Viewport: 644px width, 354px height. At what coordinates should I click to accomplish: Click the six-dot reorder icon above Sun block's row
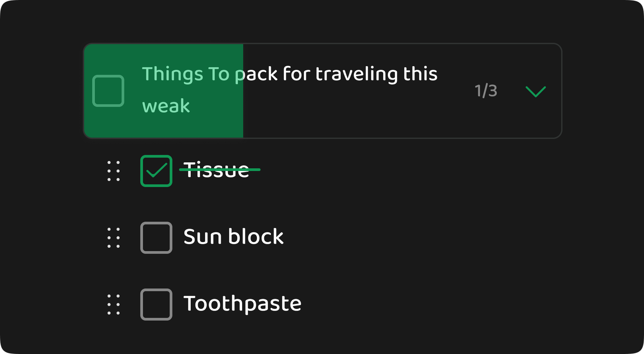[113, 237]
